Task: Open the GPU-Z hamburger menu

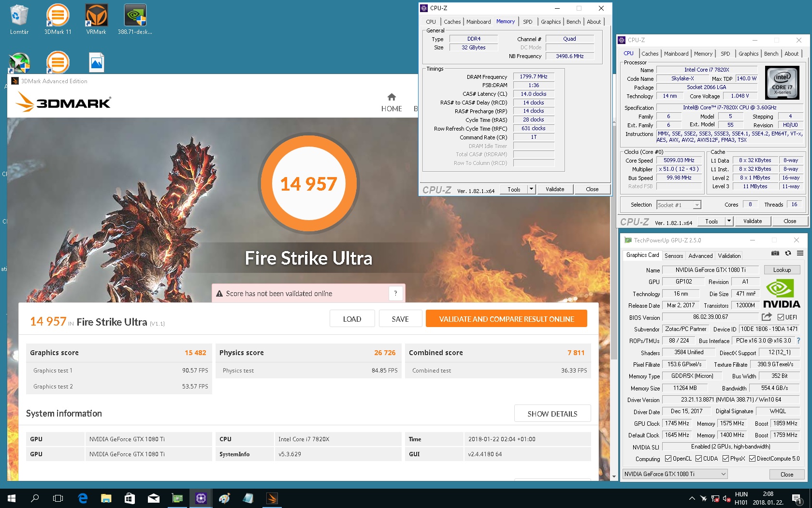Action: [x=800, y=253]
